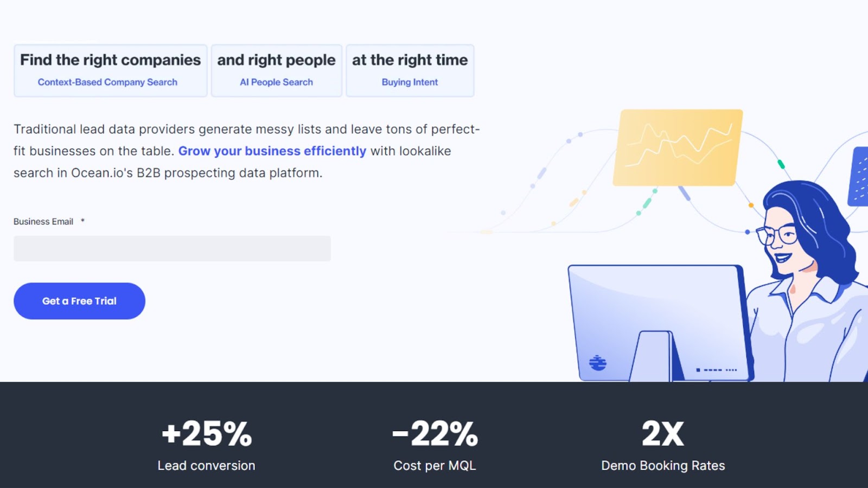Select the Find the right companies heading
This screenshot has height=488, width=868.
pyautogui.click(x=110, y=60)
